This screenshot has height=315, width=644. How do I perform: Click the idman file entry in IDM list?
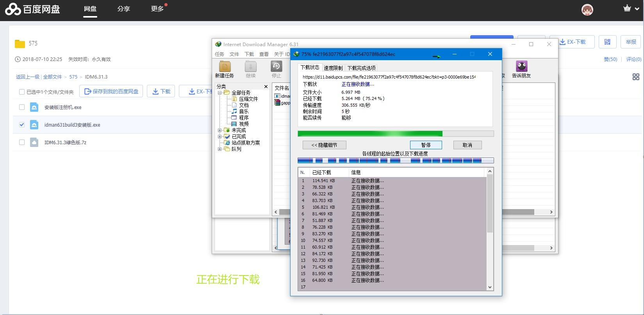(x=282, y=96)
